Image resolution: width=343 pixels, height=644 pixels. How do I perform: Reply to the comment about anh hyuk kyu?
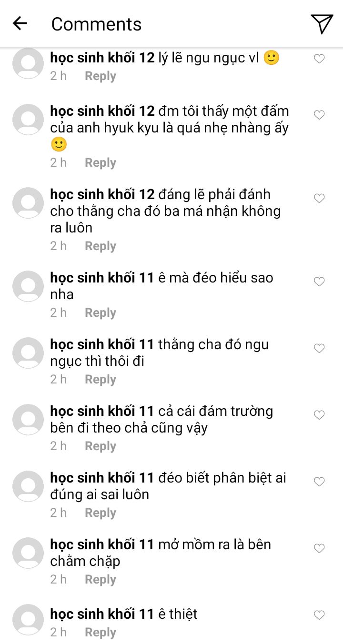pos(101,163)
